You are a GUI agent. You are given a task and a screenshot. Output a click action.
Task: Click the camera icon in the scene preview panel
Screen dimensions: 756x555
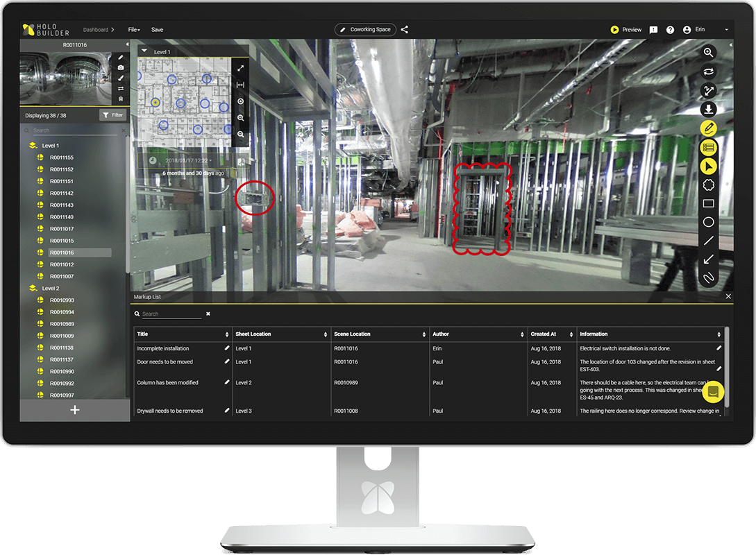[119, 68]
